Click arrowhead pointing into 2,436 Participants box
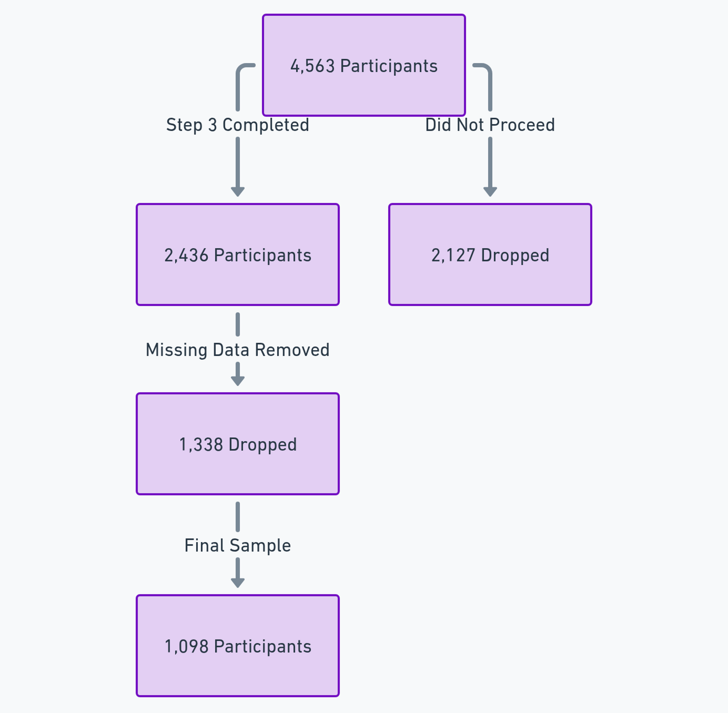This screenshot has height=713, width=728. tap(237, 191)
